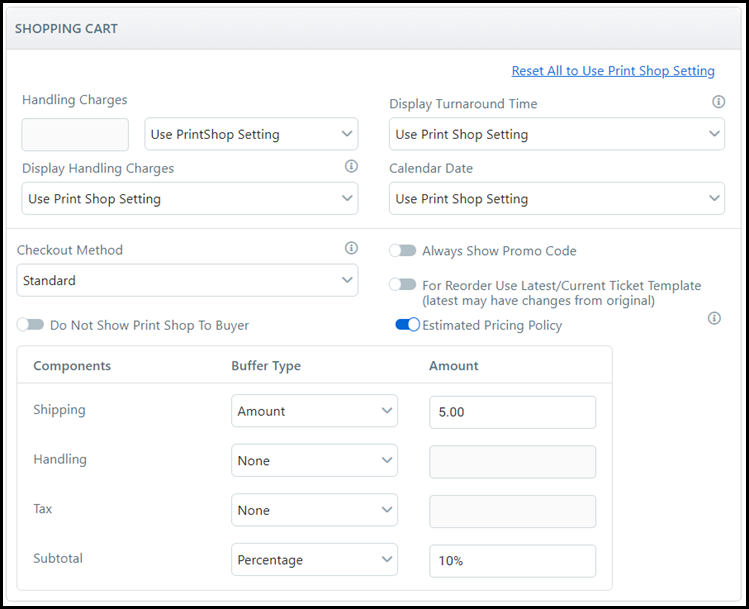Open the Display Handling Charges dropdown
The height and width of the screenshot is (609, 749).
[x=189, y=198]
